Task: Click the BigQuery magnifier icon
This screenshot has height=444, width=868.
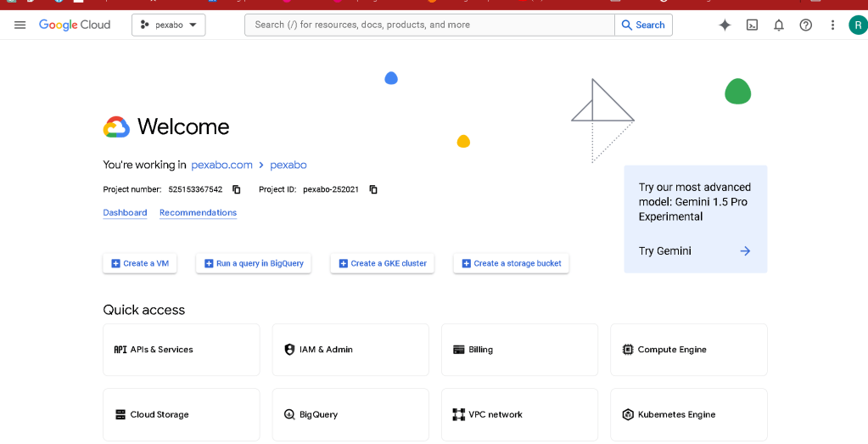Action: pyautogui.click(x=289, y=414)
